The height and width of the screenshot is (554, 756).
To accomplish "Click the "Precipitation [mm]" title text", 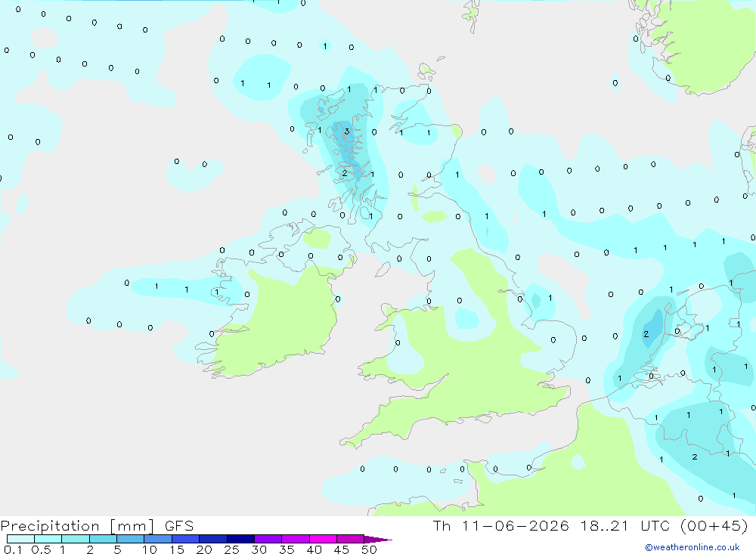I will coord(77,526).
